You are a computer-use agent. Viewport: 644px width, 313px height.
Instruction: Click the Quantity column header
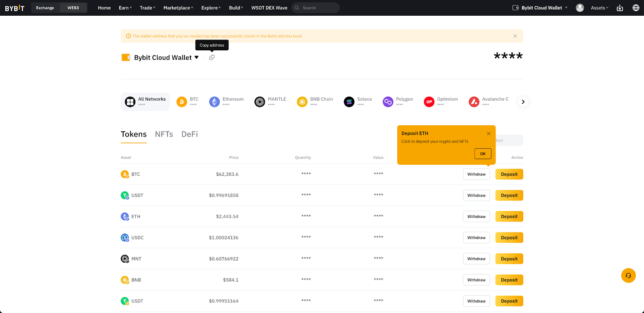303,158
